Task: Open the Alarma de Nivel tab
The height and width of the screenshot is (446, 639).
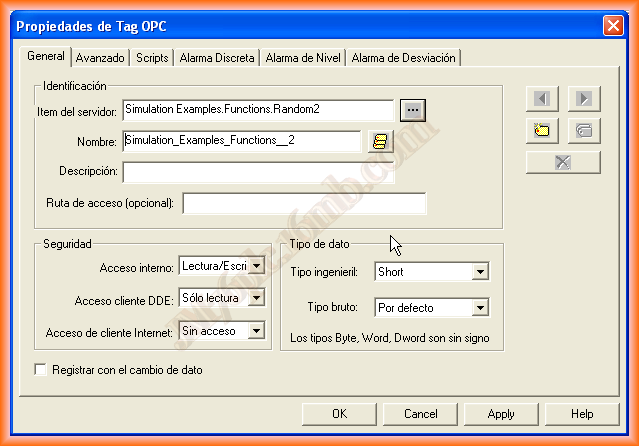Action: (303, 58)
